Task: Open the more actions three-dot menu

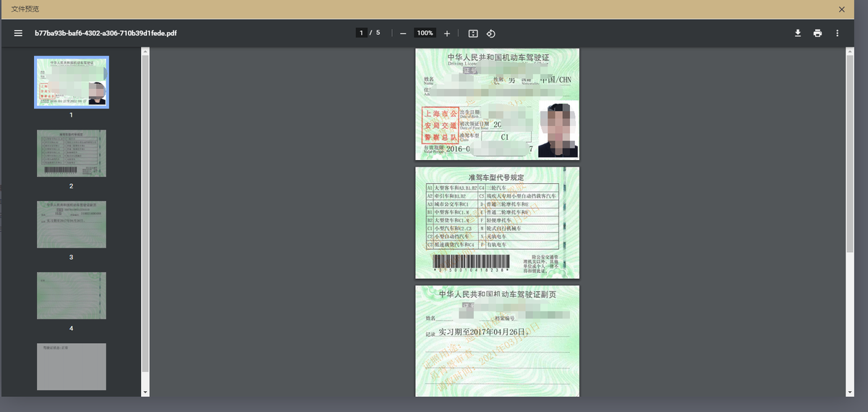Action: pyautogui.click(x=837, y=33)
